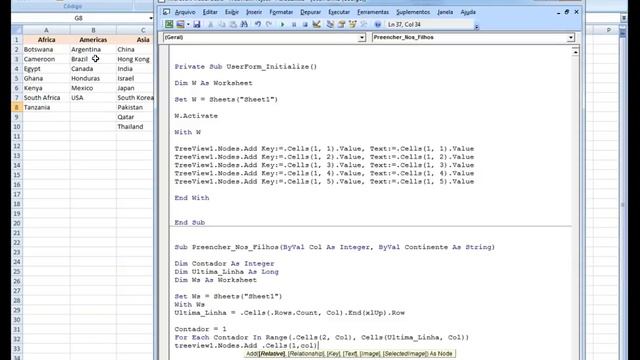Open the Project Explorer icon

click(330, 24)
